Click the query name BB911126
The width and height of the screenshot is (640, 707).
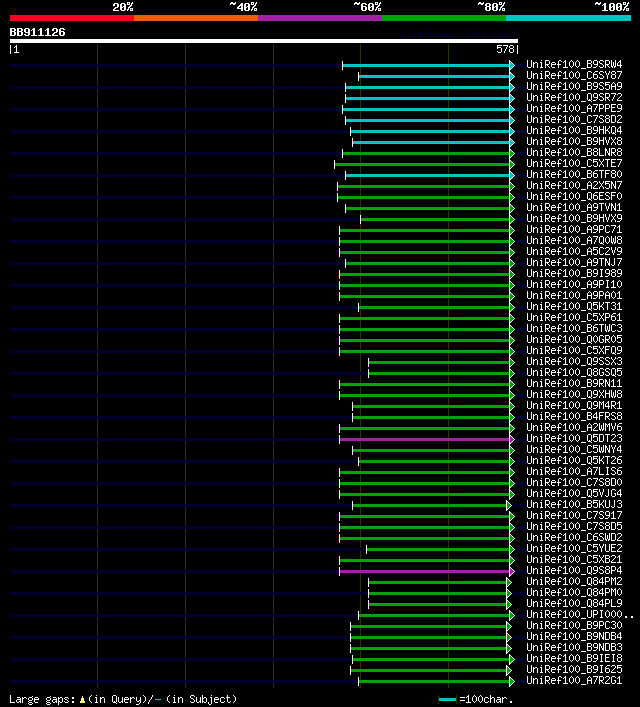click(37, 32)
